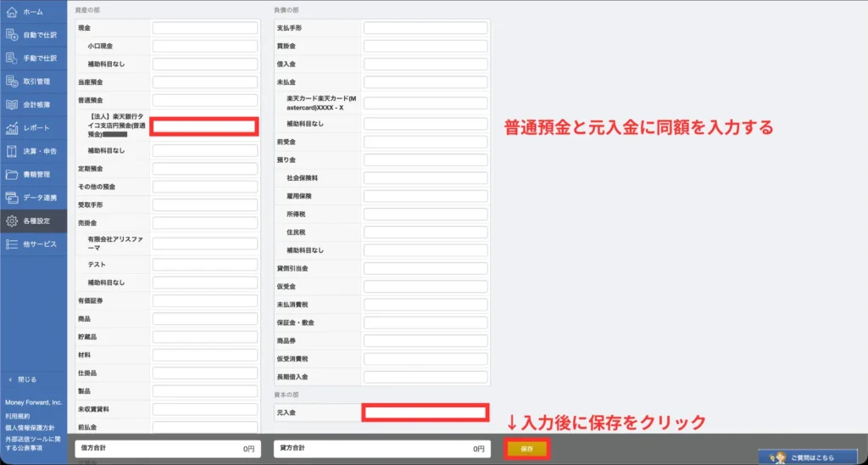Open 外部送信ツールに関する公表事項 link
The width and height of the screenshot is (868, 465).
pos(34,443)
